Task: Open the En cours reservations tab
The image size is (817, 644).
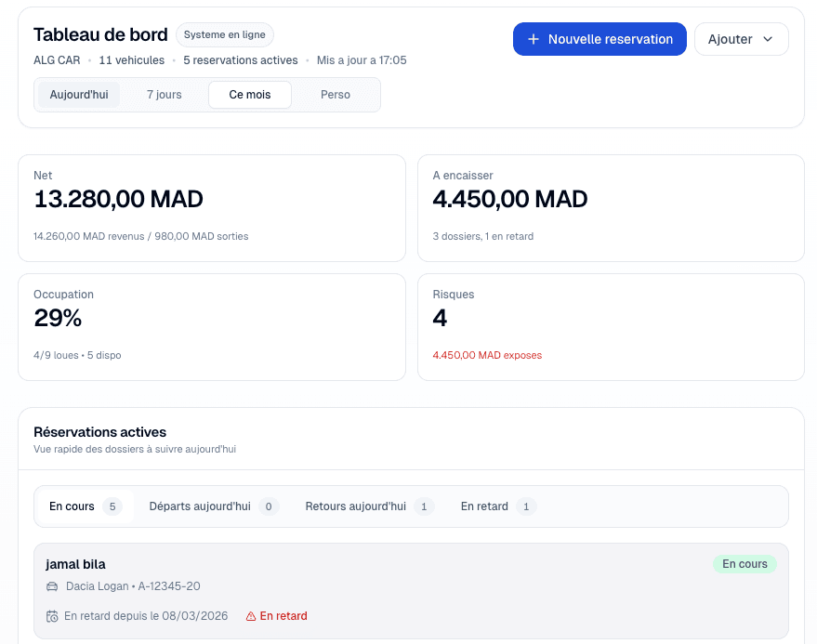Action: pos(85,506)
